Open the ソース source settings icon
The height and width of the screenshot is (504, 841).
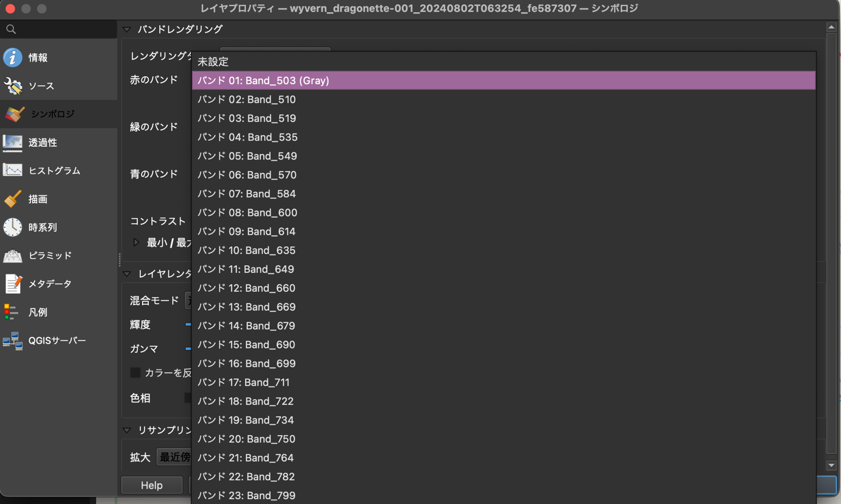coord(13,86)
